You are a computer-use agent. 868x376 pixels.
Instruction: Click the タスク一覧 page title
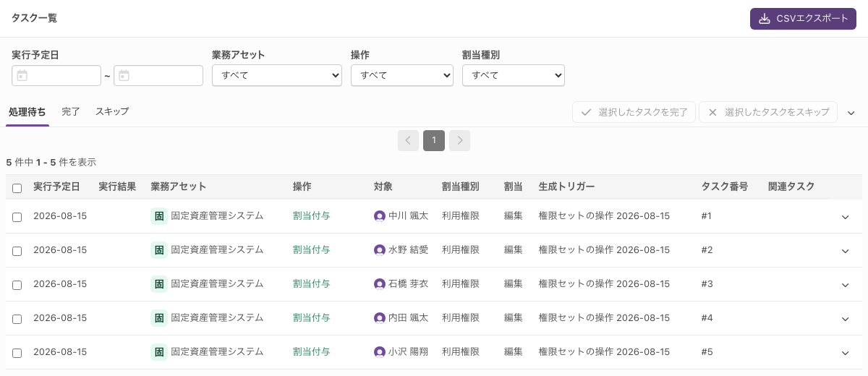pos(34,18)
